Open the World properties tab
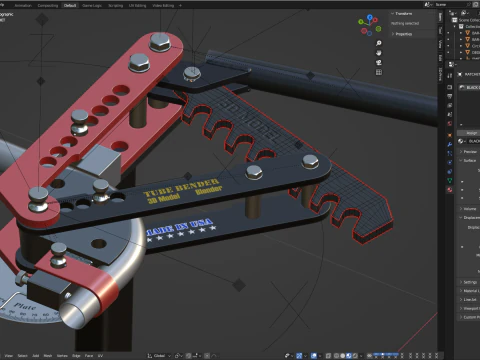 coord(450,124)
